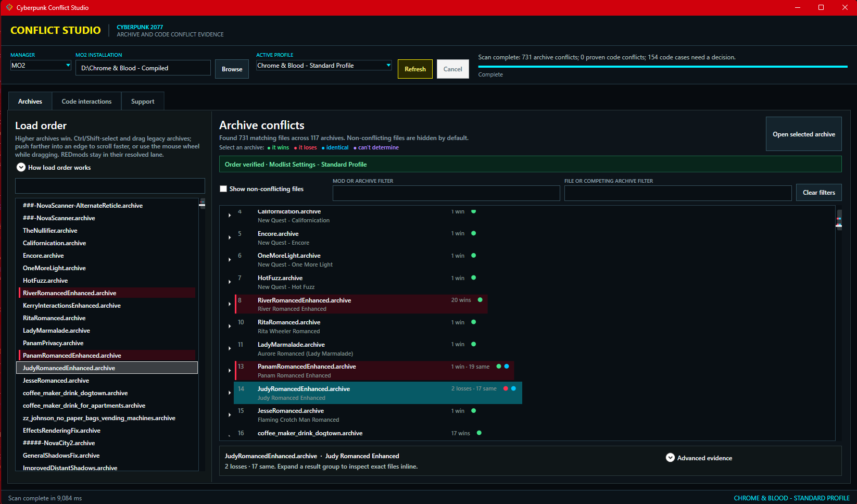The height and width of the screenshot is (504, 857).
Task: Switch to the Archives tab
Action: pos(30,101)
